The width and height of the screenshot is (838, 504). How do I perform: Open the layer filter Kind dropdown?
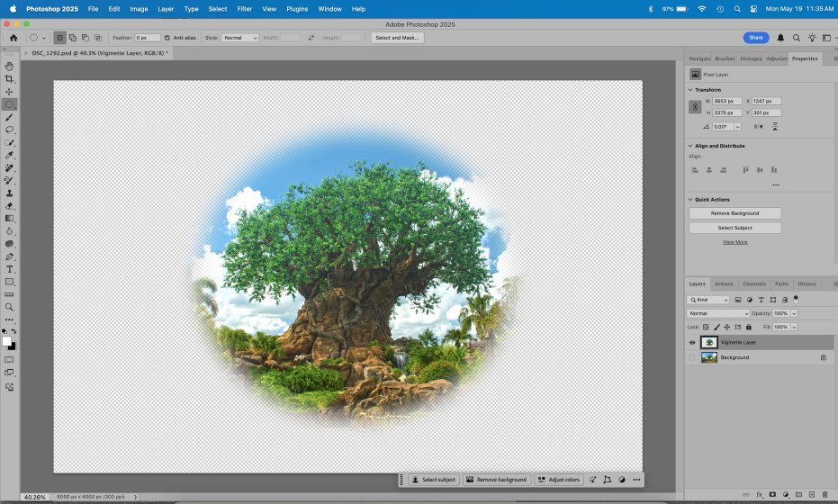click(x=708, y=300)
